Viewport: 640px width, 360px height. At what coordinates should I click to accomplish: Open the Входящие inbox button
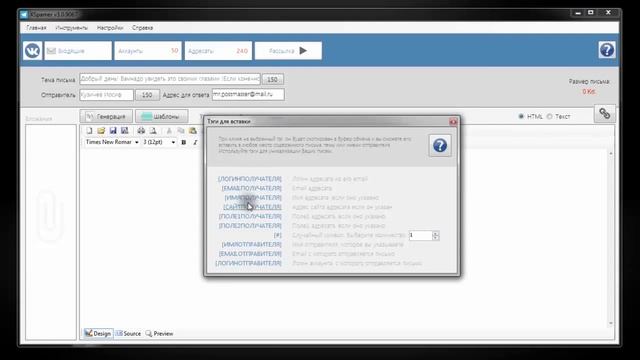pos(78,51)
